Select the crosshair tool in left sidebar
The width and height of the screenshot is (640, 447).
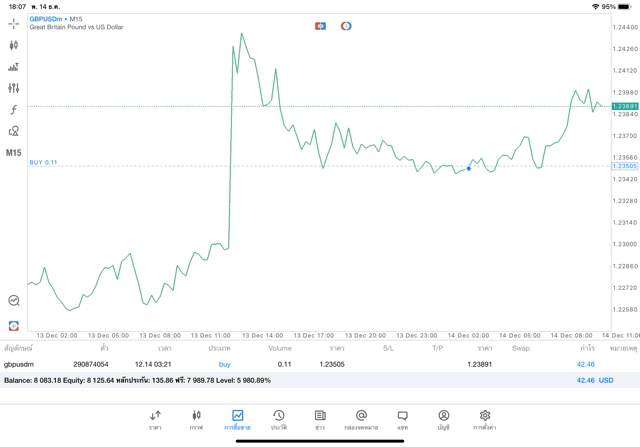(x=13, y=24)
